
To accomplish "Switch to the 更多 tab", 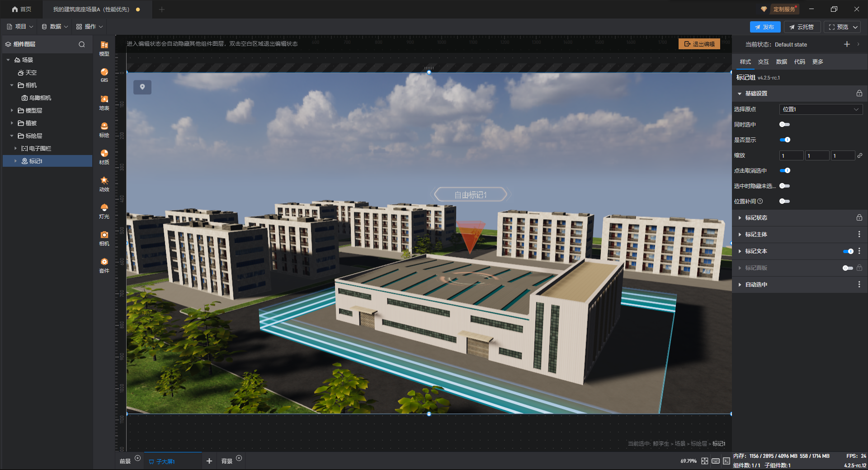I will [817, 62].
